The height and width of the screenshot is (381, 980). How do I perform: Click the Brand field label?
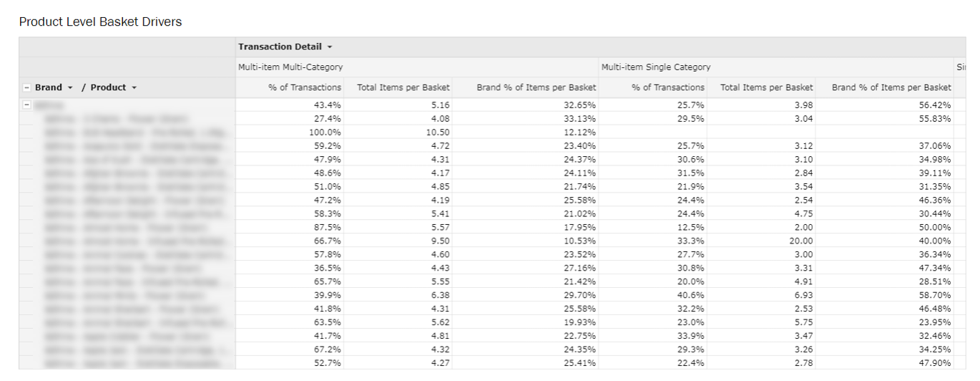tap(49, 87)
